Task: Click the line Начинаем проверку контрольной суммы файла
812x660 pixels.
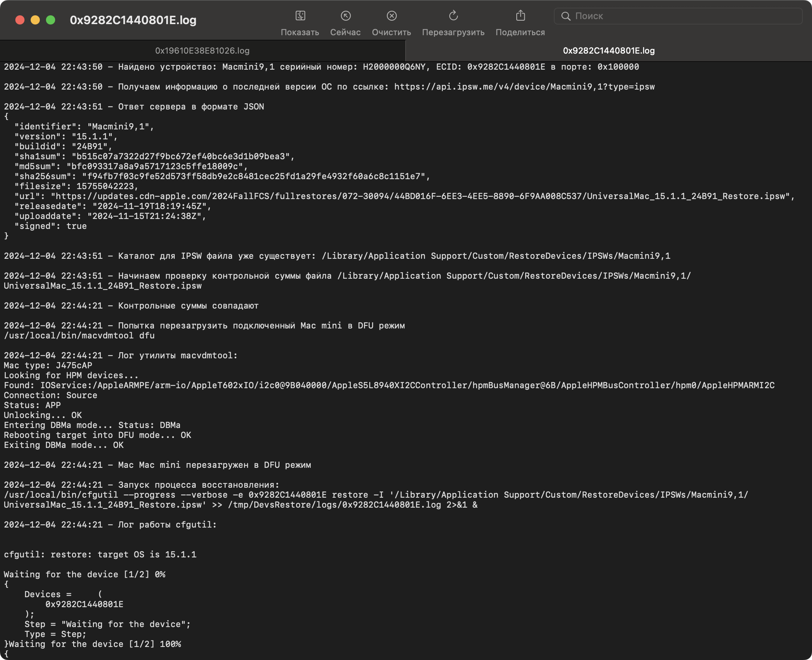Action: click(x=347, y=281)
